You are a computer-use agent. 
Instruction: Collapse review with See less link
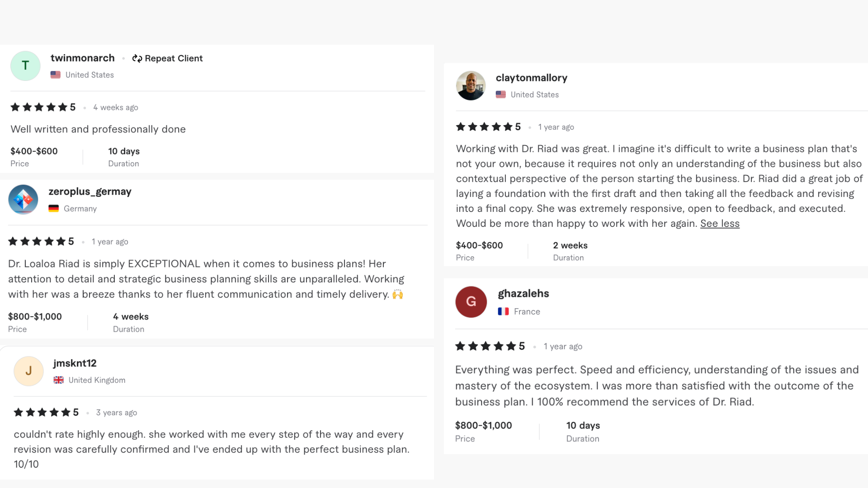pyautogui.click(x=720, y=223)
